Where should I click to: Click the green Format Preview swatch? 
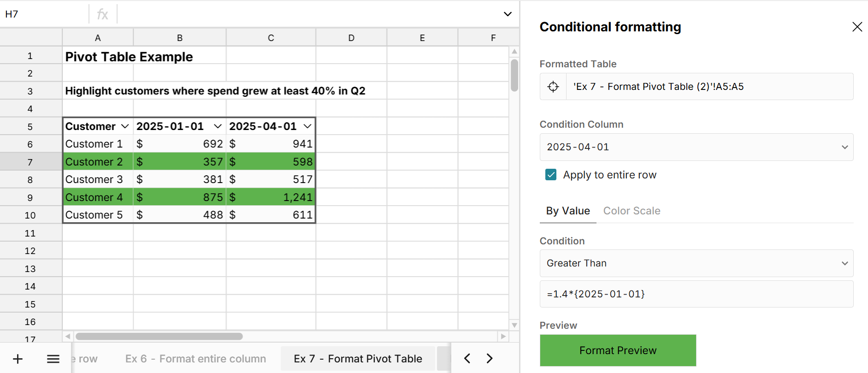(x=617, y=350)
